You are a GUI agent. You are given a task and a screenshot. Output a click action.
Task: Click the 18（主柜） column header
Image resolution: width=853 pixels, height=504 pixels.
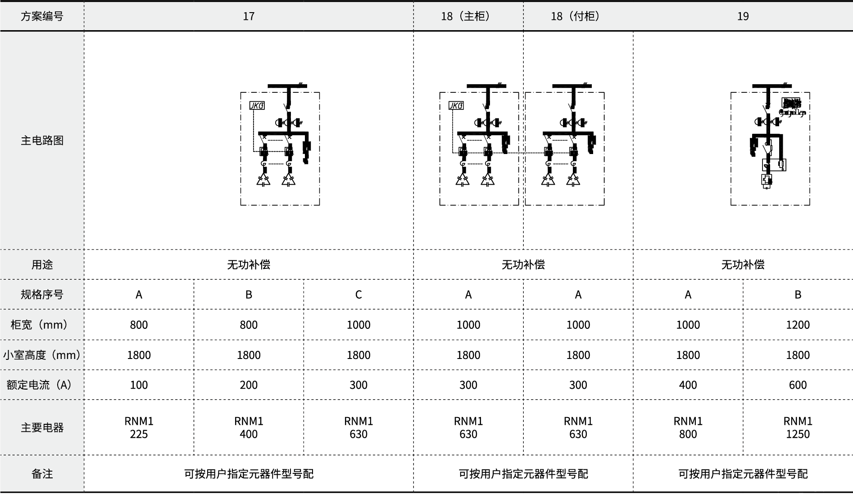click(468, 17)
